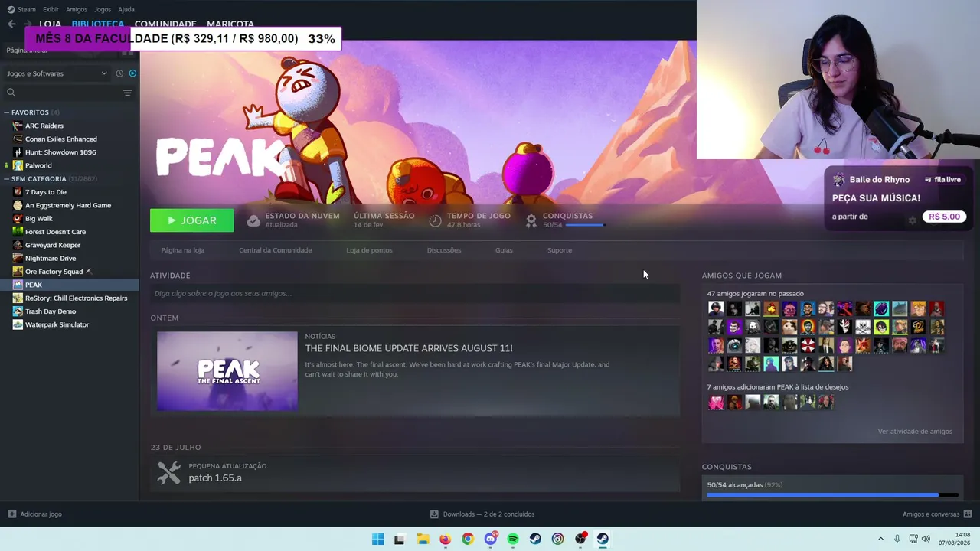This screenshot has height=551, width=980.
Task: Click 'Amigos e conversas' label
Action: [x=931, y=514]
